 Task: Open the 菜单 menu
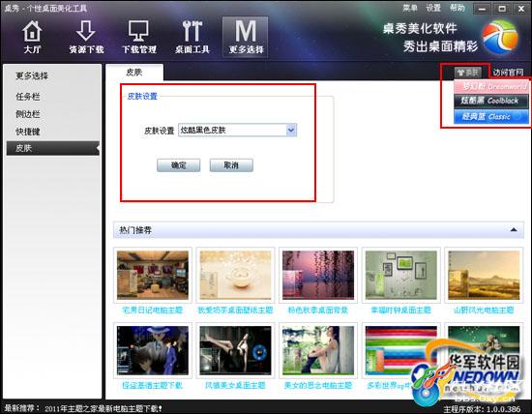click(410, 8)
